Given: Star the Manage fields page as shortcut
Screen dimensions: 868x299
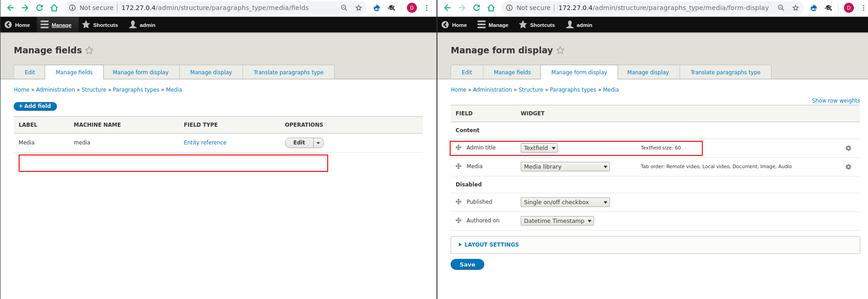Looking at the screenshot, I should (x=89, y=51).
